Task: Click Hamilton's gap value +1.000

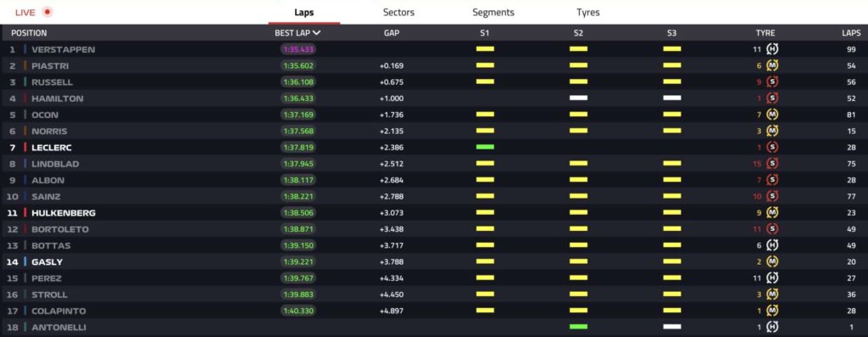Action: tap(392, 98)
